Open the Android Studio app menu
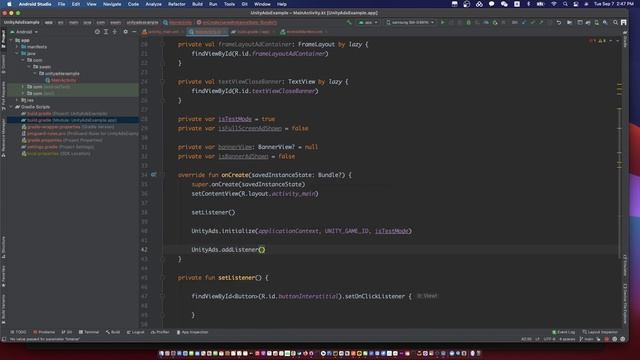640x360 pixels. point(35,4)
